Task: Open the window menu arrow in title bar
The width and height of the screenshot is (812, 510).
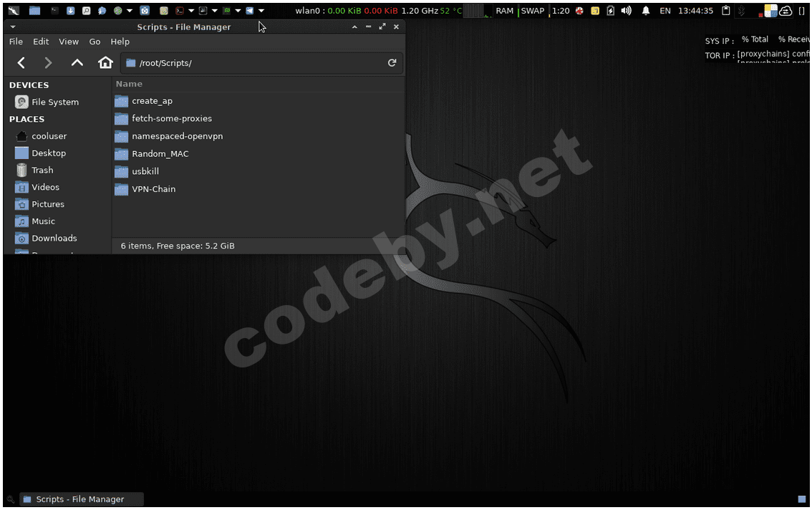Action: [12, 27]
